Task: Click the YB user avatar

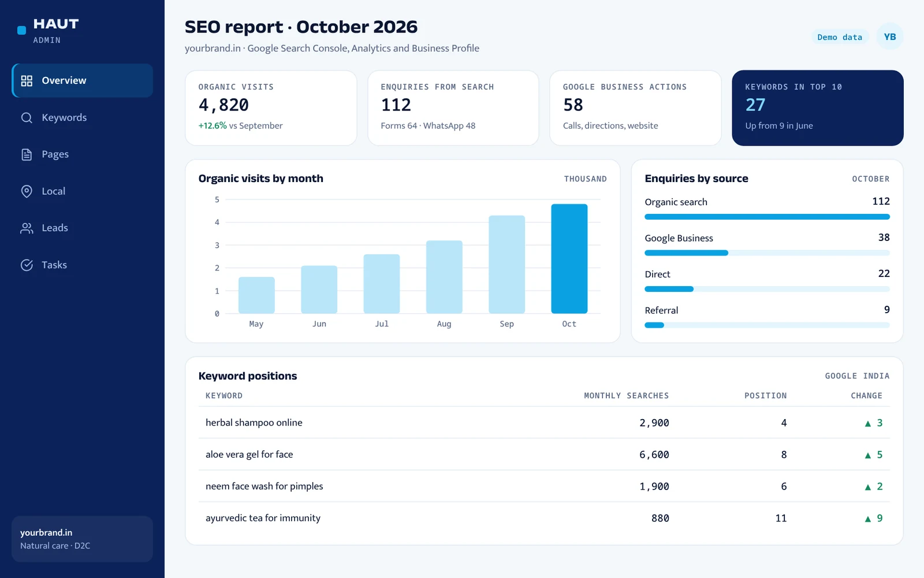Action: (890, 36)
